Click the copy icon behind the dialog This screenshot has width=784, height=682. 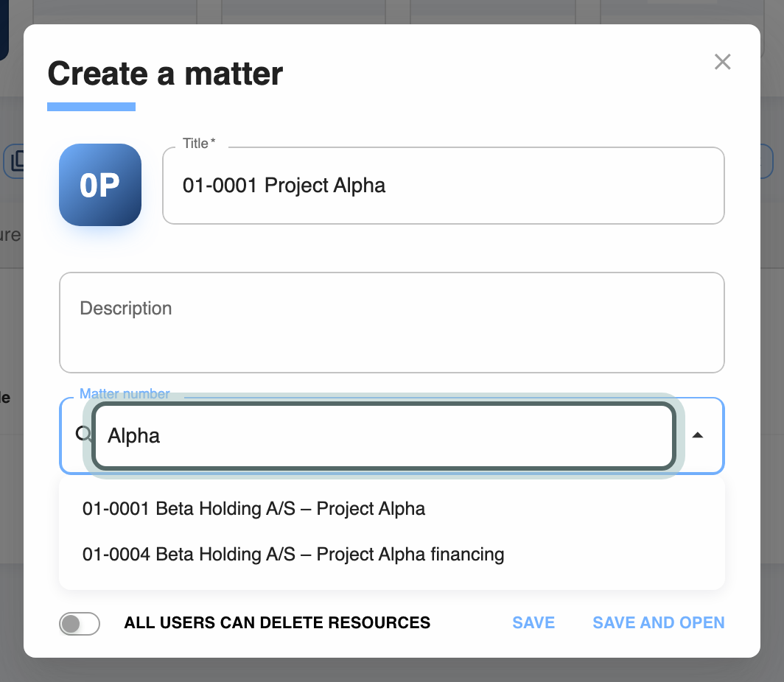point(17,161)
